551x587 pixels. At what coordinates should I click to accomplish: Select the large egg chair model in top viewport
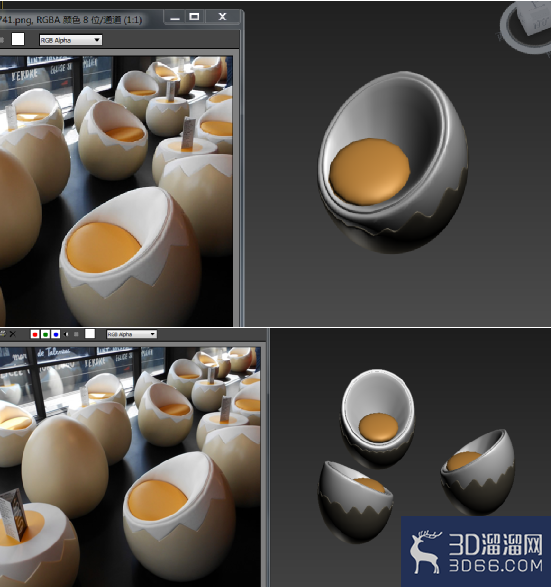coord(393,162)
